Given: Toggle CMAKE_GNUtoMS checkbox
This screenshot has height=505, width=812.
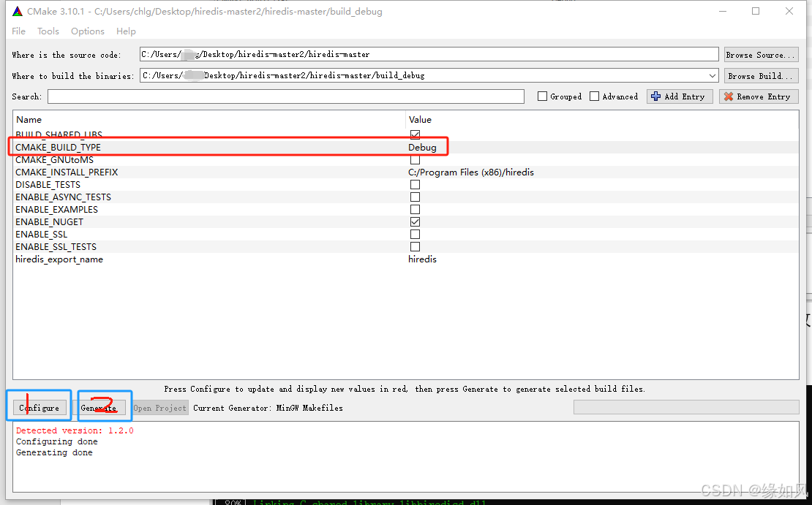Looking at the screenshot, I should [415, 160].
